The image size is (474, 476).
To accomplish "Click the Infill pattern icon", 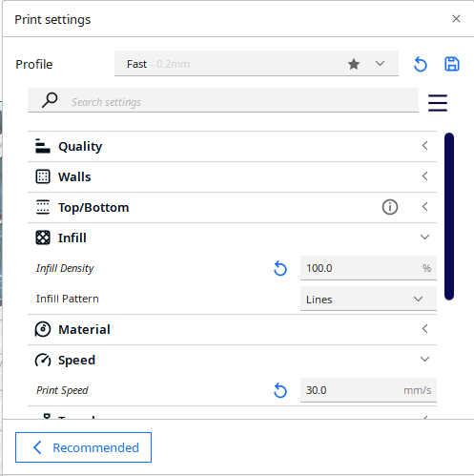I will coord(43,238).
